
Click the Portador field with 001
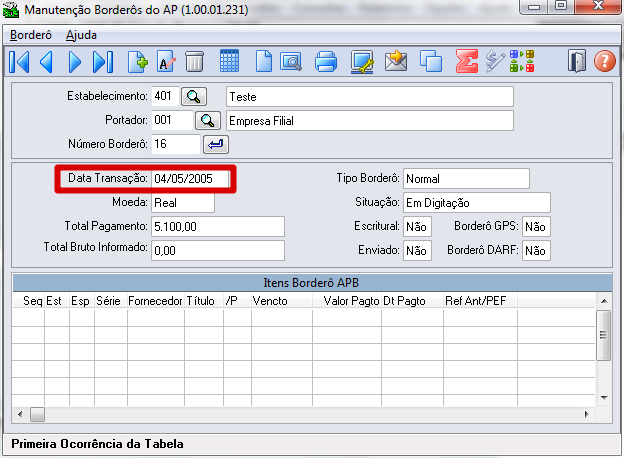tap(172, 120)
